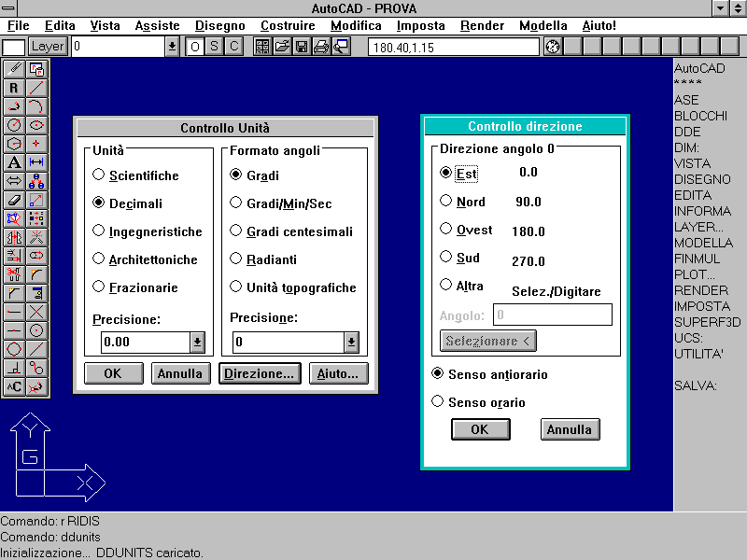
Task: Click the overlapping windows icon in toolbox
Action: pyautogui.click(x=36, y=69)
